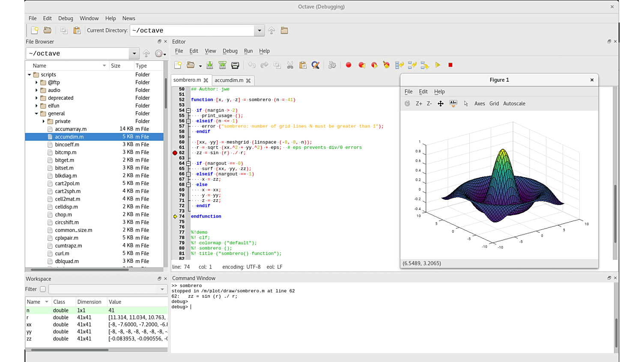Toggle Grid in the figure toolbar
This screenshot has width=644, height=362.
(494, 104)
